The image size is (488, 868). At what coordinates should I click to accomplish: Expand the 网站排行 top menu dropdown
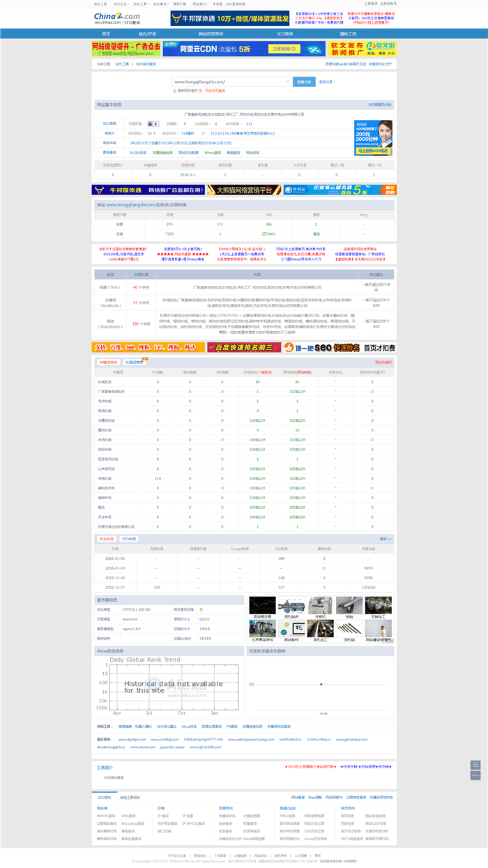click(201, 3)
